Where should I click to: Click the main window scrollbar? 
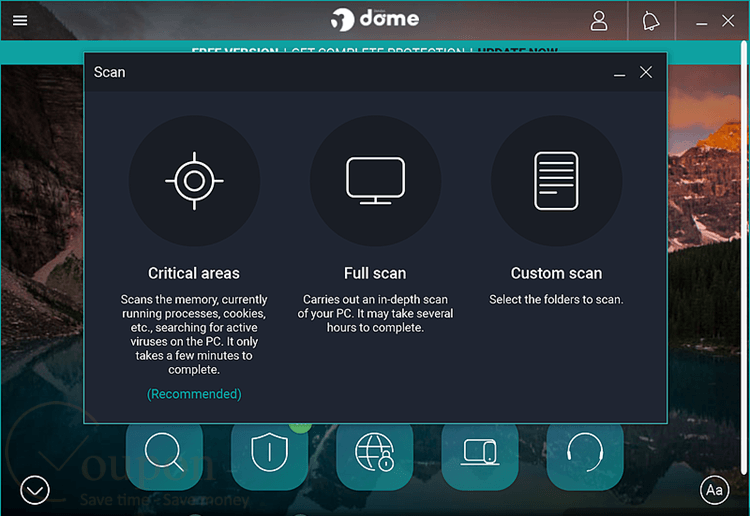(744, 258)
